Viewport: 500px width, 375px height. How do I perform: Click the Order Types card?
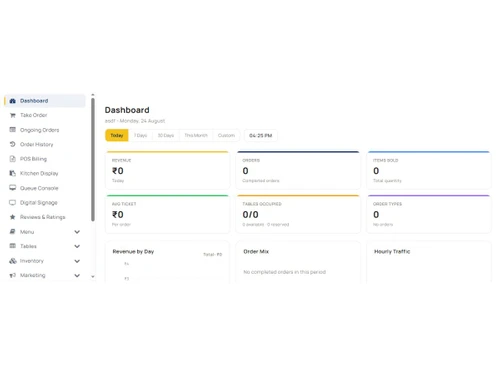[429, 214]
